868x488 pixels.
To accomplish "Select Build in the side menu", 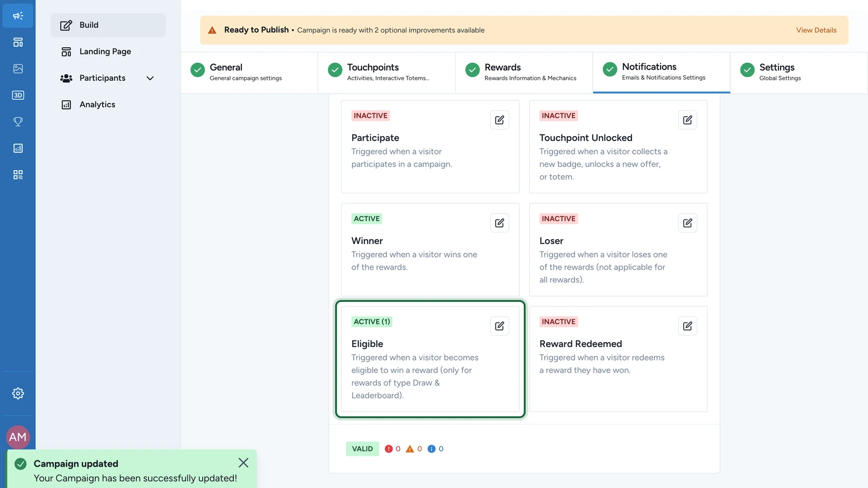I will coord(108,25).
